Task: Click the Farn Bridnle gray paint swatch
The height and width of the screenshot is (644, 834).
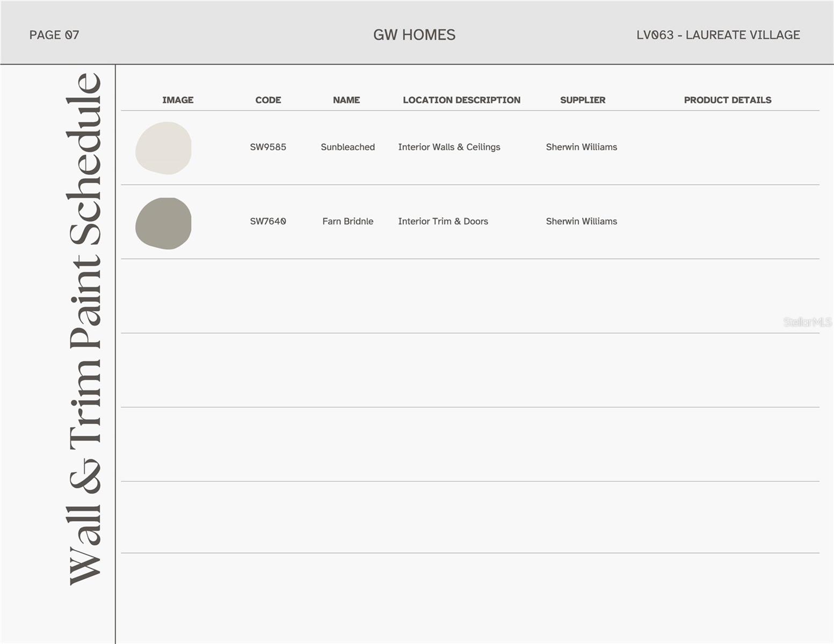Action: (x=163, y=223)
